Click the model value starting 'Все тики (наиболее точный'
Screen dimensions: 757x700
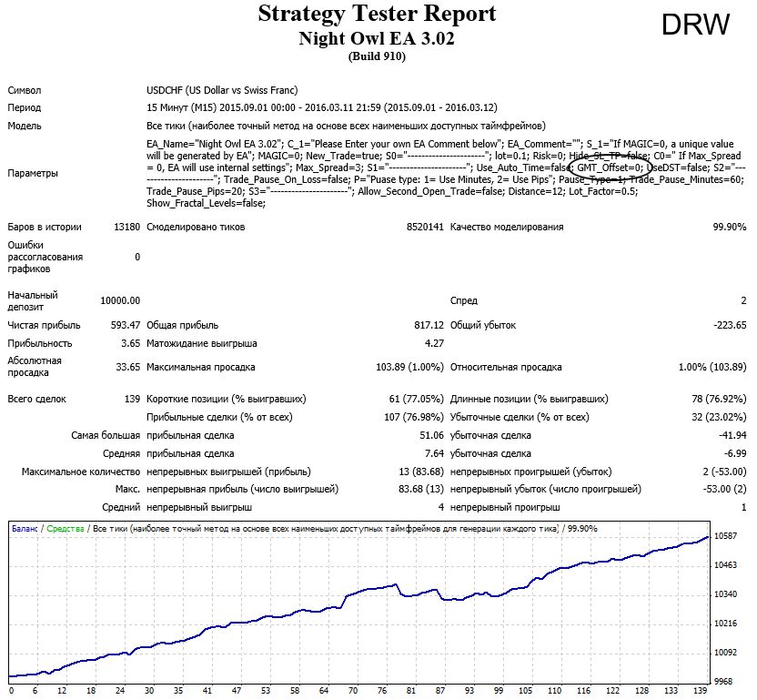[346, 127]
